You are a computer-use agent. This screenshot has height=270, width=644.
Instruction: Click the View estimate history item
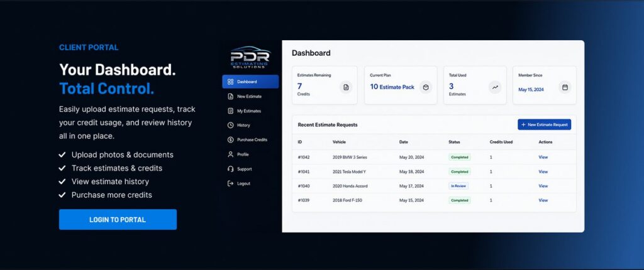click(x=110, y=181)
